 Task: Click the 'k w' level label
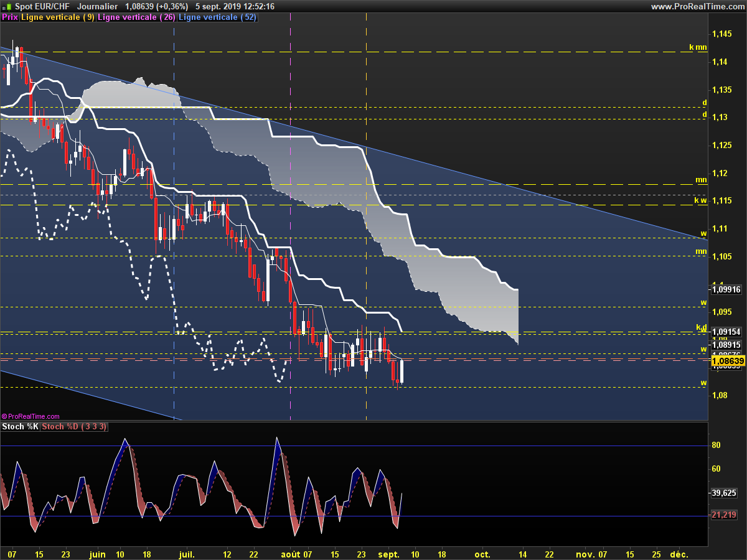pyautogui.click(x=700, y=200)
